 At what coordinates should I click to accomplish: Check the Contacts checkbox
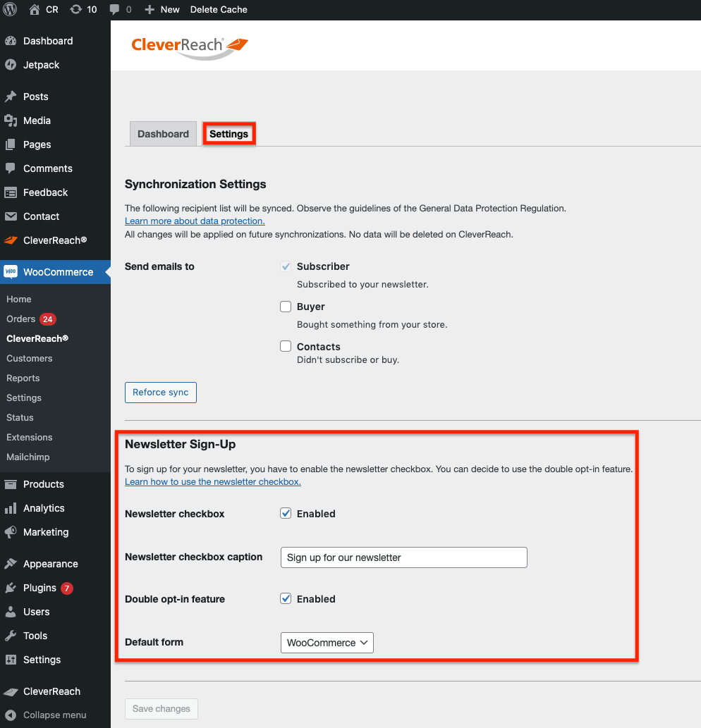tap(286, 347)
